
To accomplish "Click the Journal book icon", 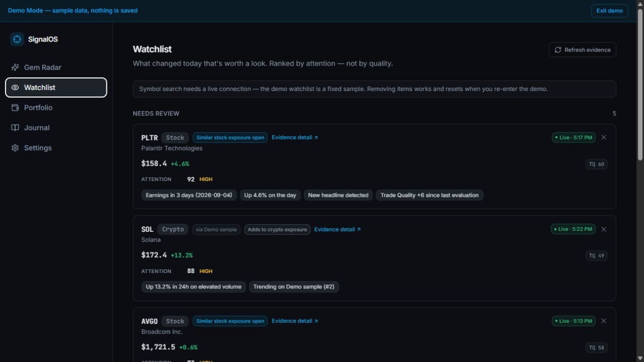I will (x=15, y=128).
